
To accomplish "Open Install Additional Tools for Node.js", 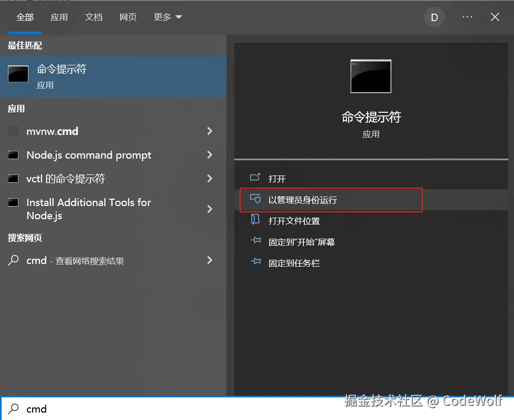I will click(113, 209).
